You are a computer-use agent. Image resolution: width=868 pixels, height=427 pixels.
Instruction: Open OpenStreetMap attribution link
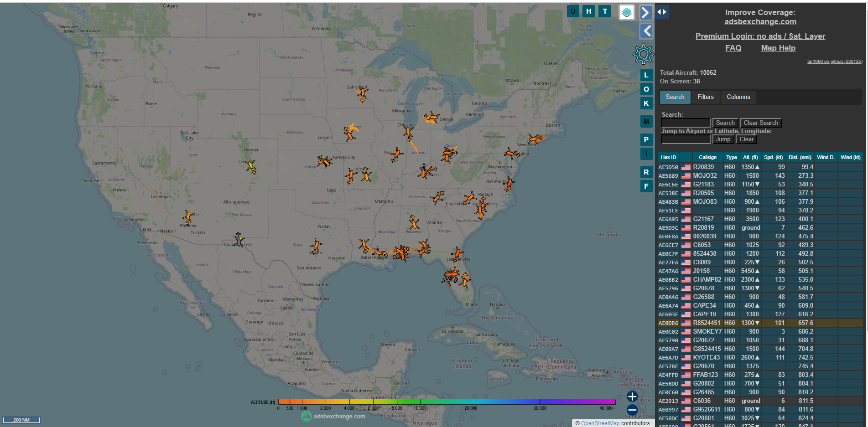600,423
